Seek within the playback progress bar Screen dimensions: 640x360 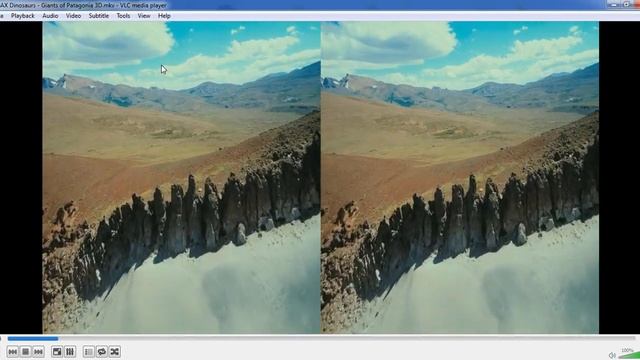[321, 338]
